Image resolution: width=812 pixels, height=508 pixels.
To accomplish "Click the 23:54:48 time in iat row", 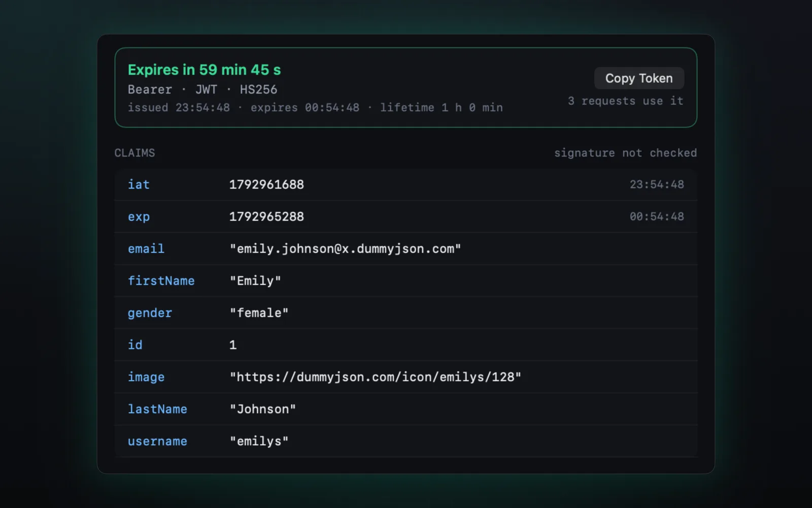I will [x=657, y=184].
